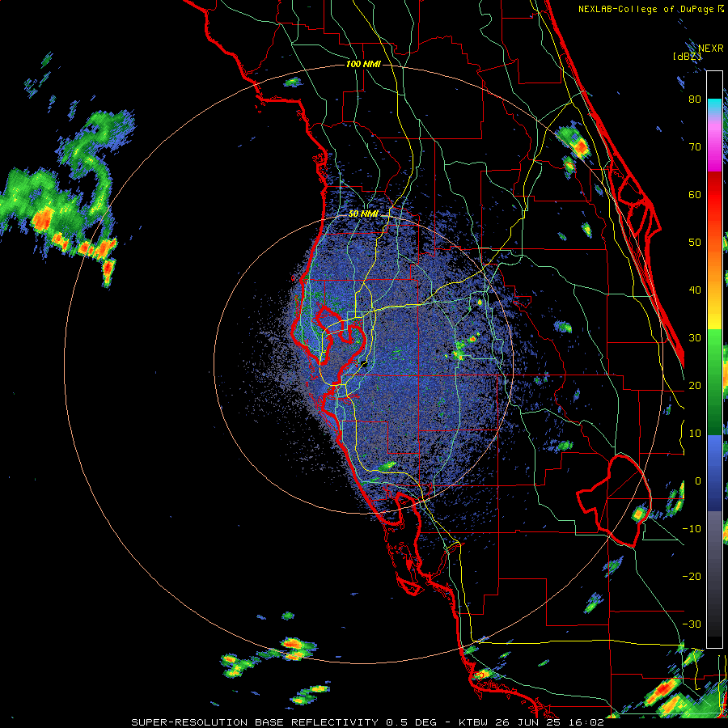Click the NEXR label above the color bar

(x=711, y=49)
